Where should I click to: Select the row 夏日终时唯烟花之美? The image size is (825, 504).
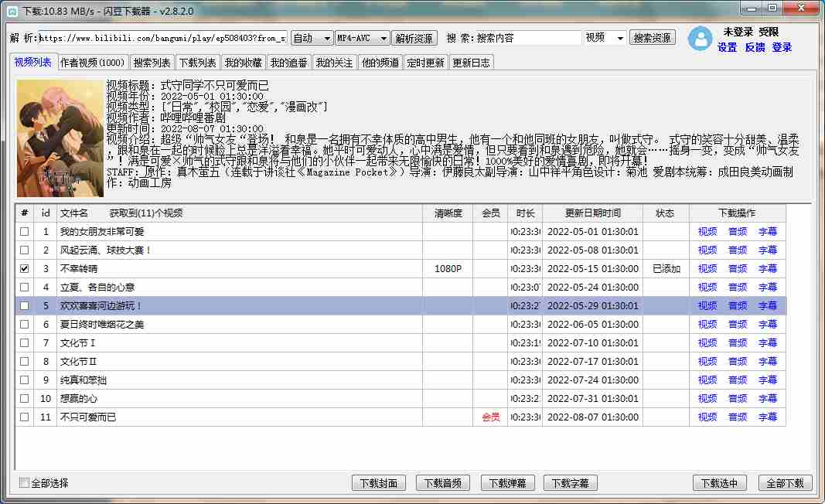(x=102, y=324)
